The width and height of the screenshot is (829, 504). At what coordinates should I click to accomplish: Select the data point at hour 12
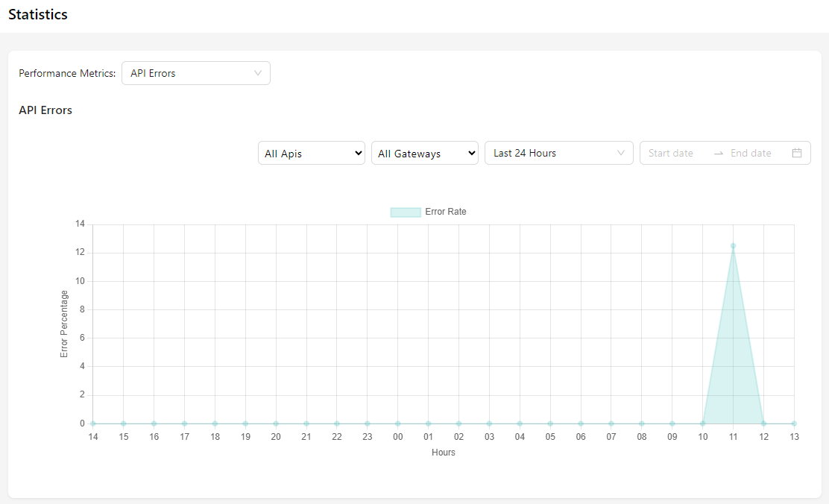click(763, 423)
